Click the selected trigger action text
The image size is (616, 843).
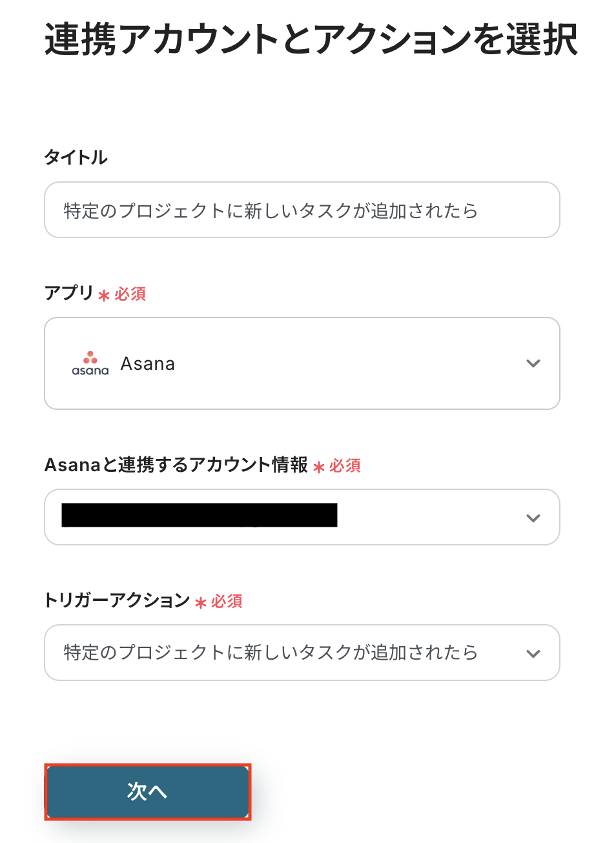[271, 653]
